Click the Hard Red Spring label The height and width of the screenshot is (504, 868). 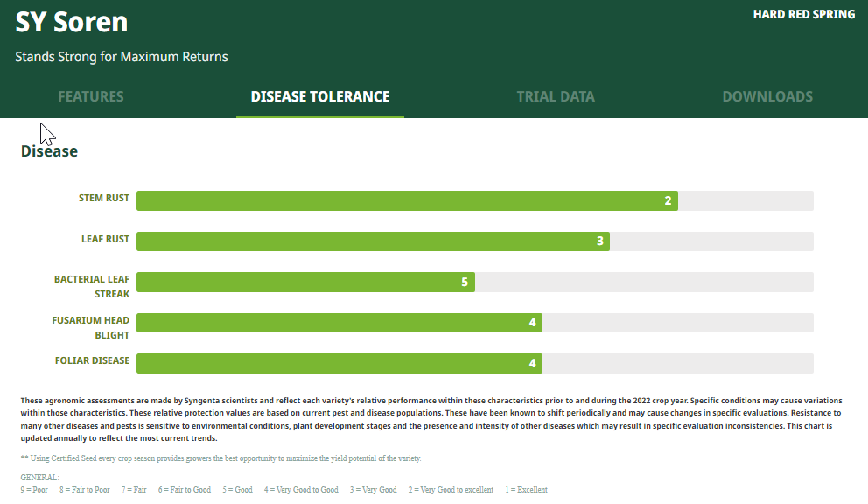click(804, 14)
